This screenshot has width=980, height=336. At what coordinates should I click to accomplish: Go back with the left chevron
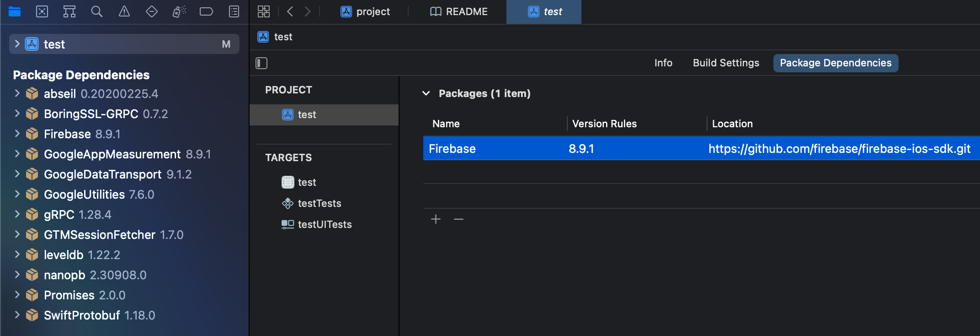click(x=290, y=11)
